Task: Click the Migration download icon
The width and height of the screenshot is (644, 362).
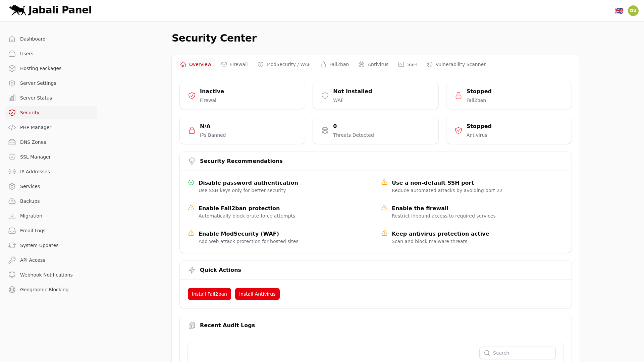Action: [12, 216]
